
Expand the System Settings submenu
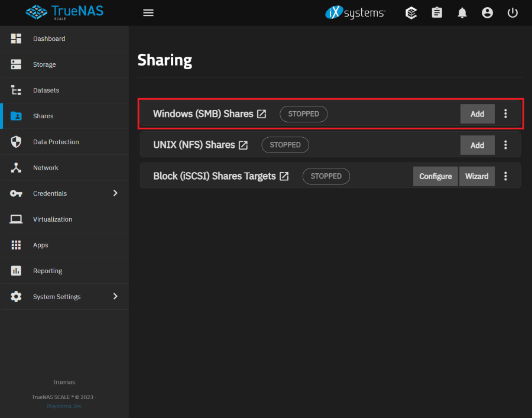click(115, 296)
